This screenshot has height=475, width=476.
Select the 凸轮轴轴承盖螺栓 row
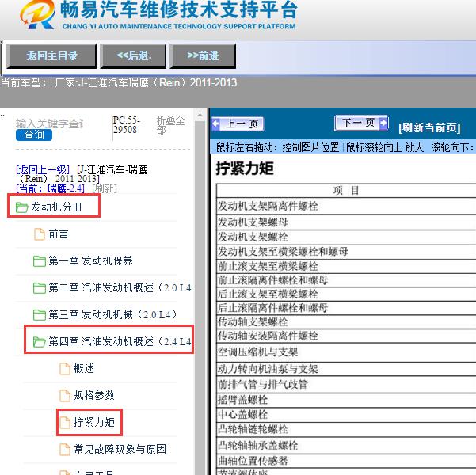click(346, 445)
